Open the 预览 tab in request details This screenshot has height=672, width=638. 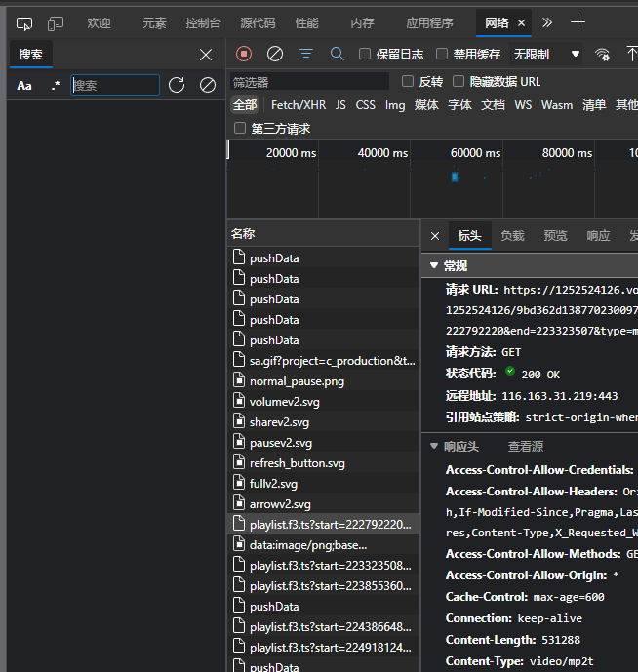(x=555, y=235)
